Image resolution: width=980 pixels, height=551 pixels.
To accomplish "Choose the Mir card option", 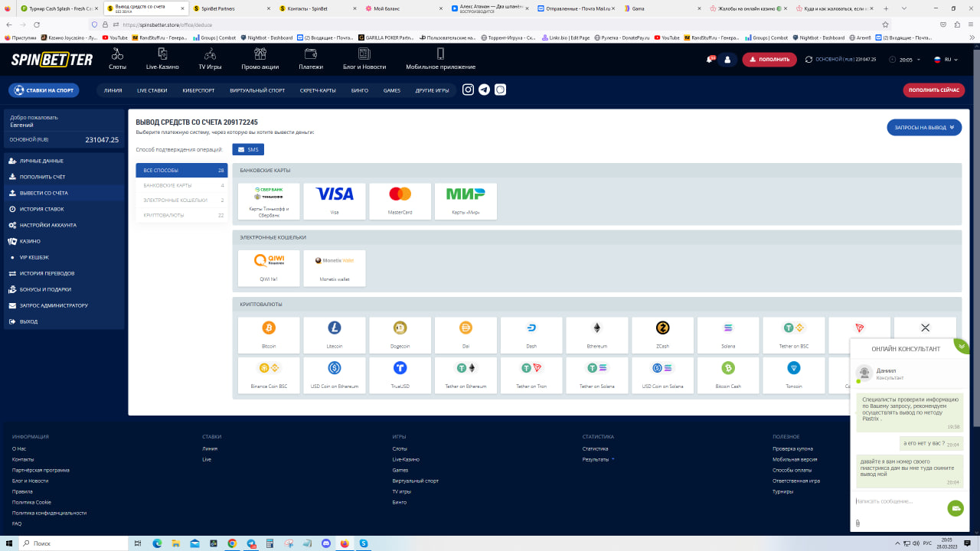I will (465, 201).
